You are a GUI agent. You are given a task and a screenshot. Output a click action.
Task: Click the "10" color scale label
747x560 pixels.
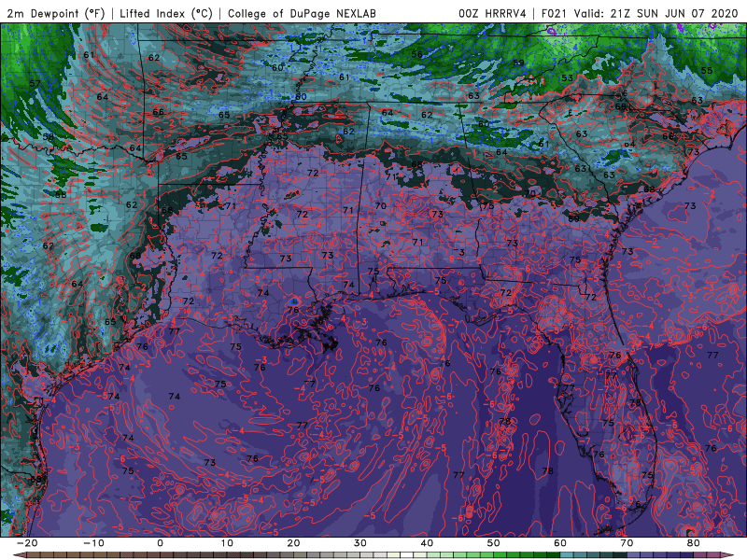227,543
